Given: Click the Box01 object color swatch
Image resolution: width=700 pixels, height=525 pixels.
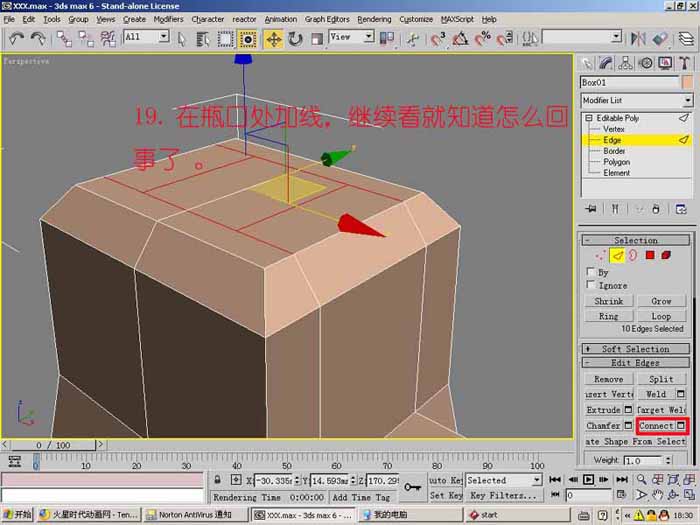Looking at the screenshot, I should 687,83.
